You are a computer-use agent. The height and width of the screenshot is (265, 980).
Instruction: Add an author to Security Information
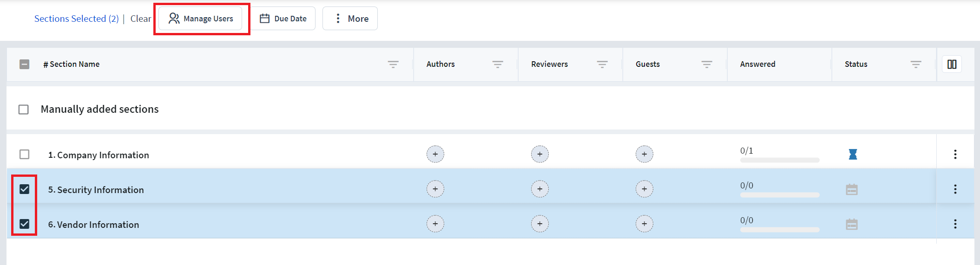coord(435,189)
